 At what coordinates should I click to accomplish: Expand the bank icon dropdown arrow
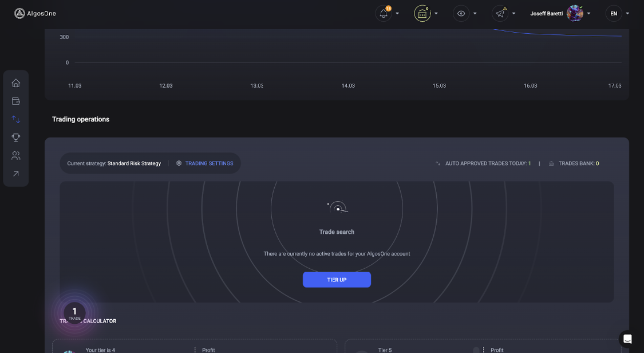[436, 14]
